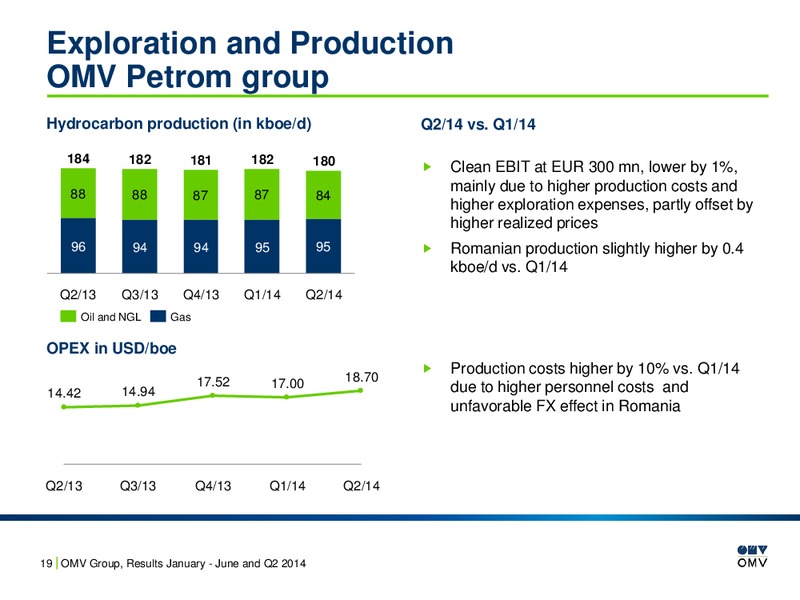The image size is (800, 600).
Task: Select the dark blue Gas legend swatch
Action: coord(158,316)
